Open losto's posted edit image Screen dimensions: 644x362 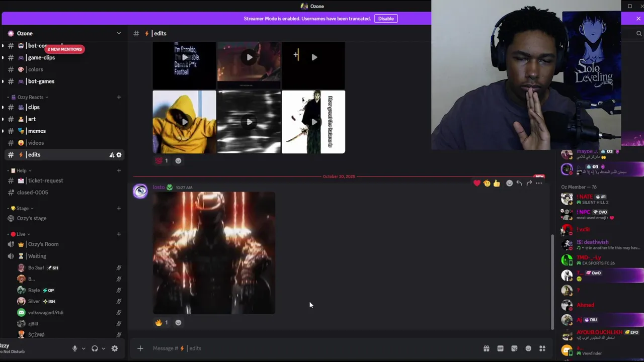(x=214, y=253)
